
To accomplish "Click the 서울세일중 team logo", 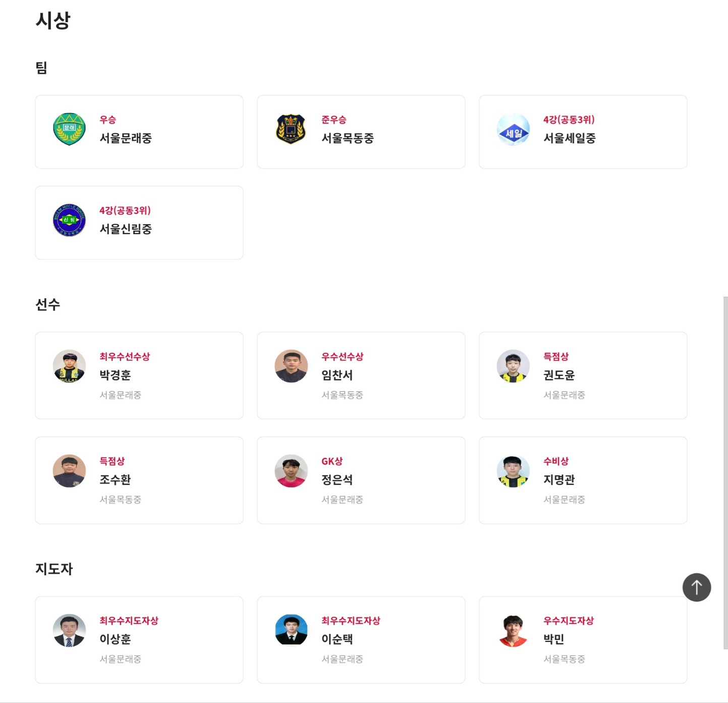I will (513, 129).
